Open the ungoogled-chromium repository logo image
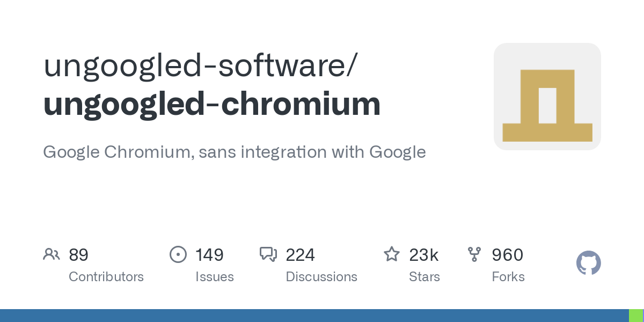The height and width of the screenshot is (322, 644). click(x=547, y=97)
